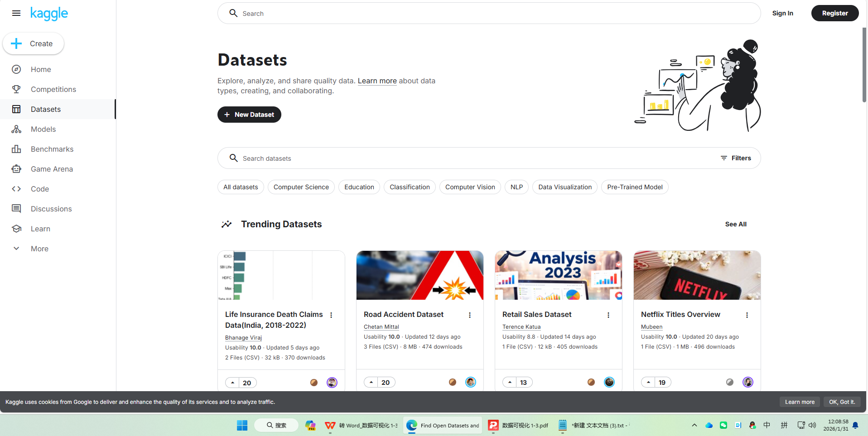Go to Home in sidebar
Screen dimensions: 868x436
[58, 69]
